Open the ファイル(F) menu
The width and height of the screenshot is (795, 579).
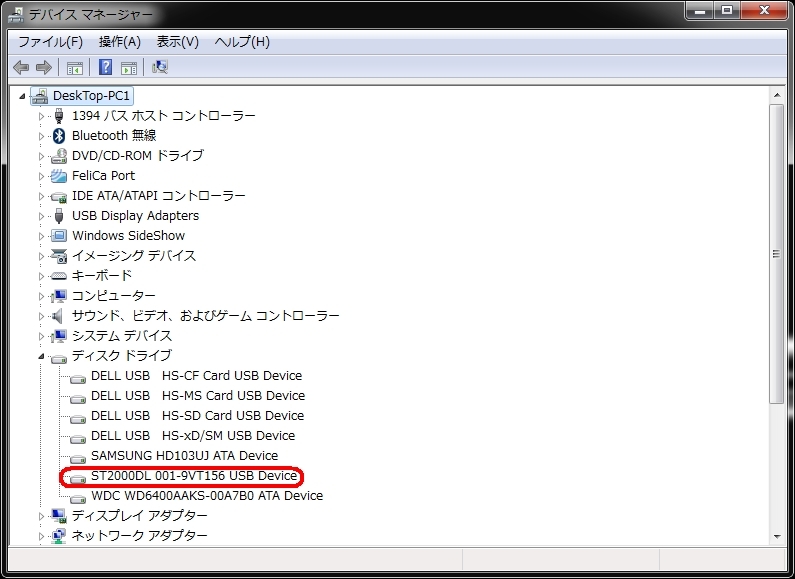click(x=50, y=42)
